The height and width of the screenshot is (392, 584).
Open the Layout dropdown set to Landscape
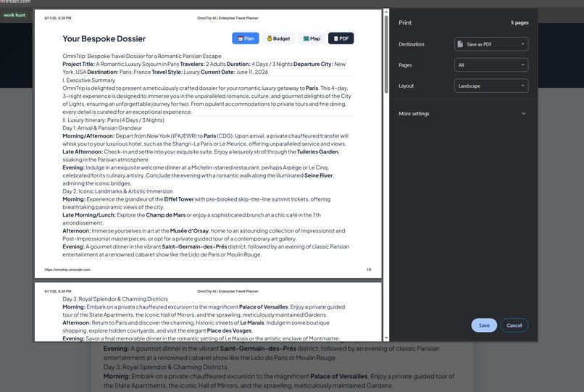(x=491, y=86)
